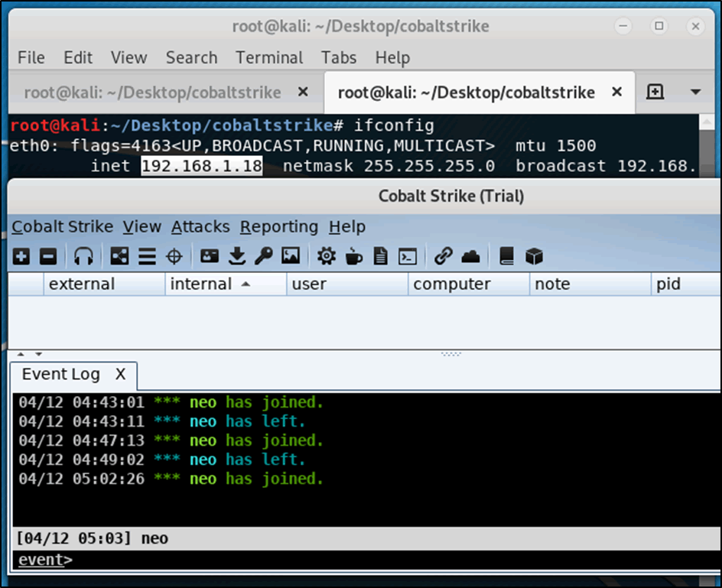Click the gear icon in Cobalt Strike toolbar
Screen dimensions: 722x588
[x=326, y=256]
